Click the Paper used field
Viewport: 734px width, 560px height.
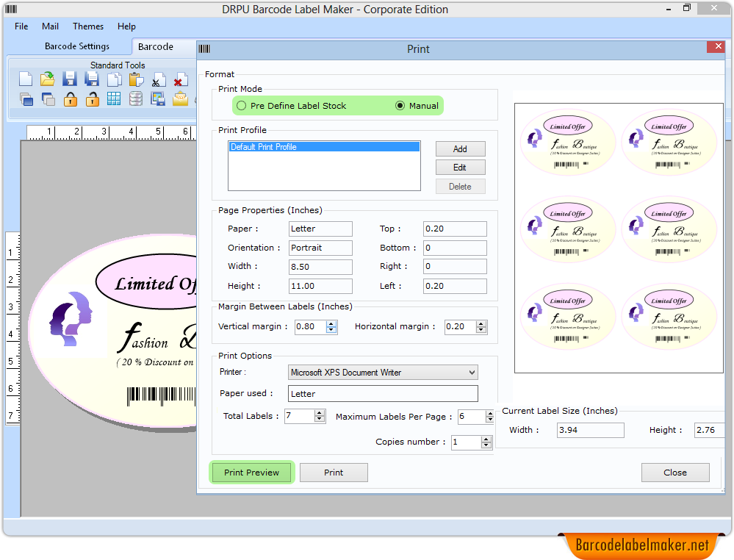[383, 394]
